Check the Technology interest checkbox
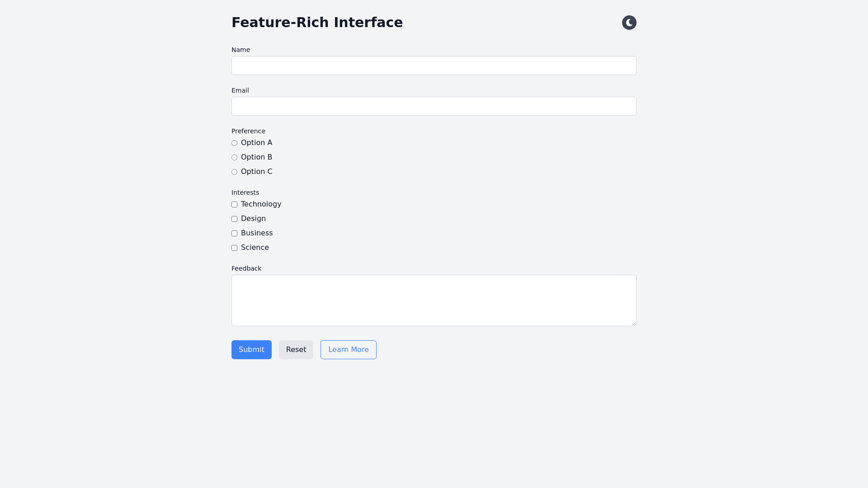Image resolution: width=868 pixels, height=488 pixels. [234, 205]
